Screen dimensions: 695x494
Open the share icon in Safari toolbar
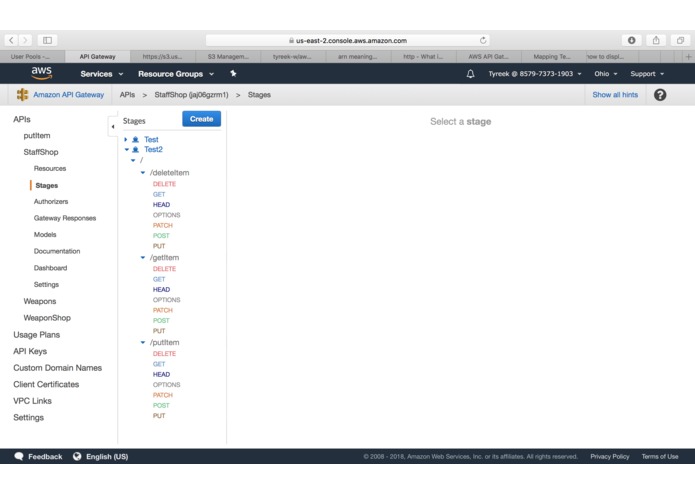(656, 40)
